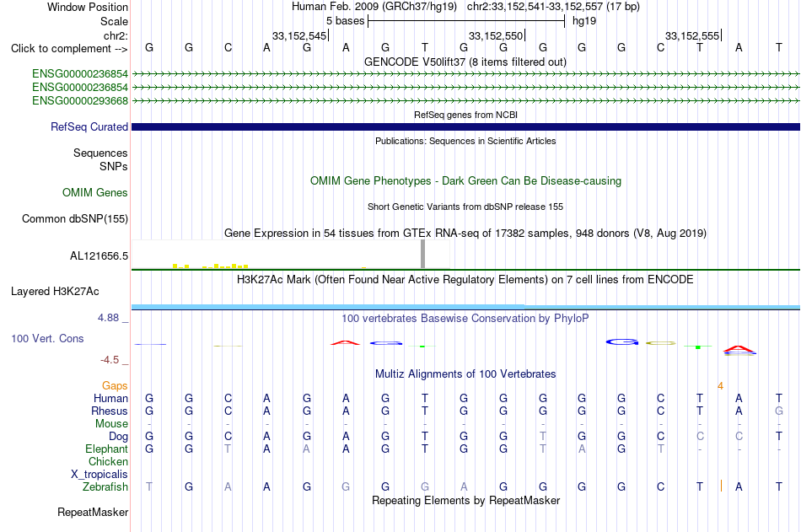Click the orange insertion mark in Zebrafish row
The image size is (801, 532).
[721, 486]
